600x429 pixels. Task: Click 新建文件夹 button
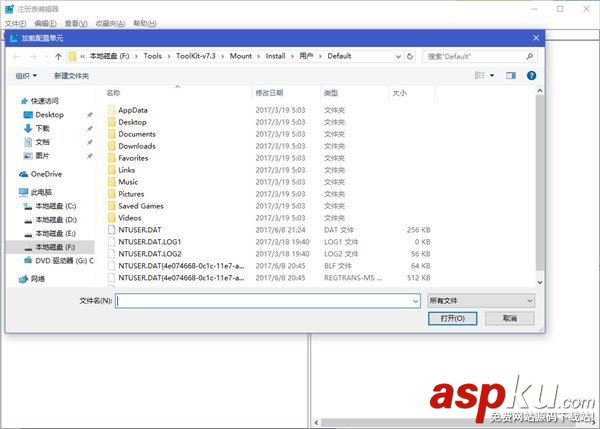[72, 76]
